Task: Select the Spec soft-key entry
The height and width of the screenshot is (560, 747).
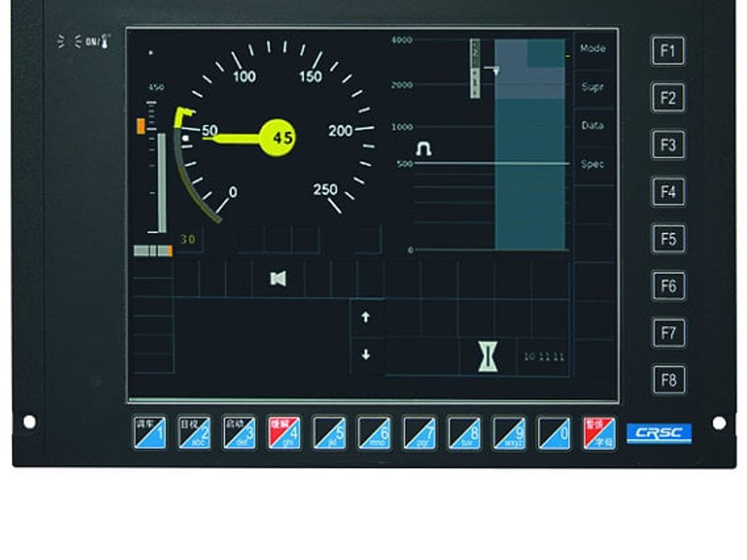Action: tap(593, 164)
